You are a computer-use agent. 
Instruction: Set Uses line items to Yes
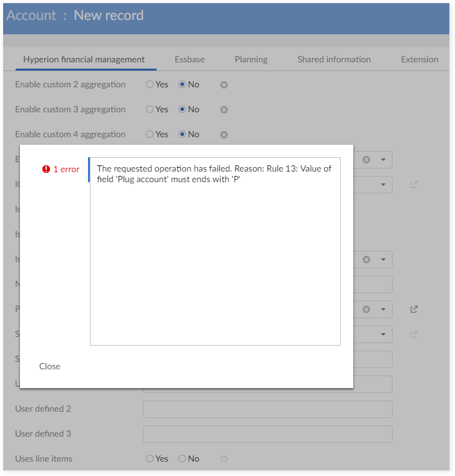coord(150,459)
